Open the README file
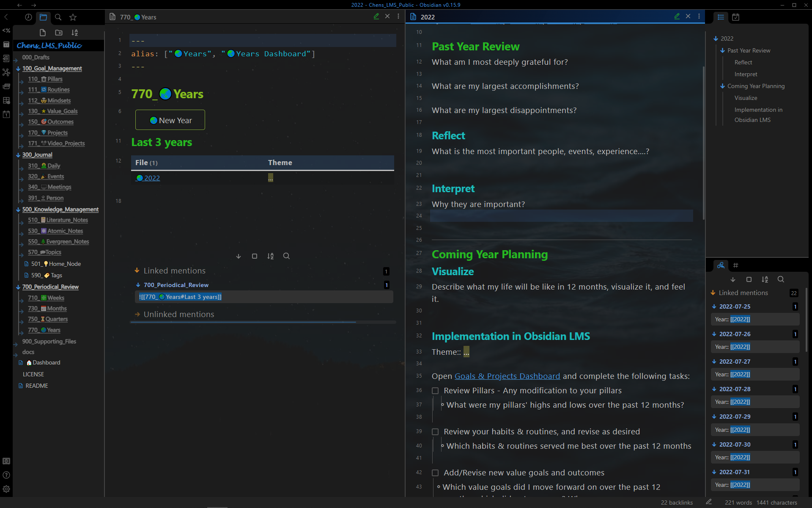 tap(36, 386)
